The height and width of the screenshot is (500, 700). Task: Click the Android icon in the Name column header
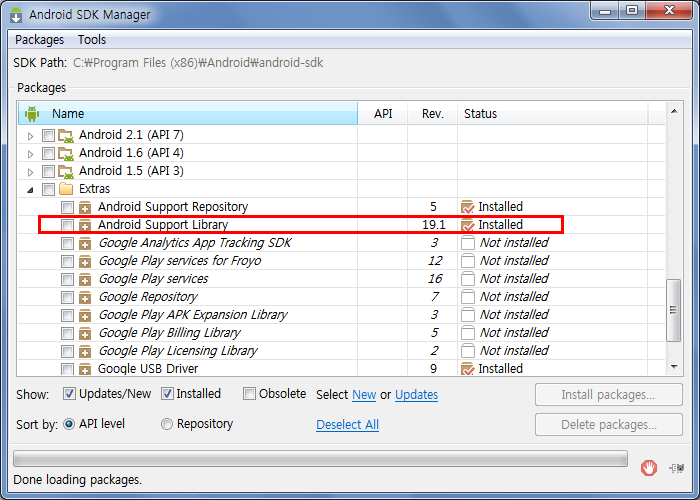(32, 114)
